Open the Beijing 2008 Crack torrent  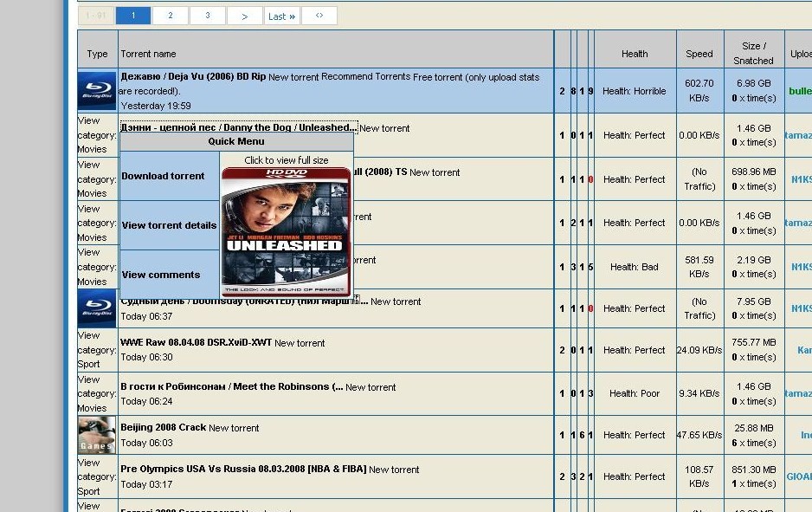click(164, 427)
